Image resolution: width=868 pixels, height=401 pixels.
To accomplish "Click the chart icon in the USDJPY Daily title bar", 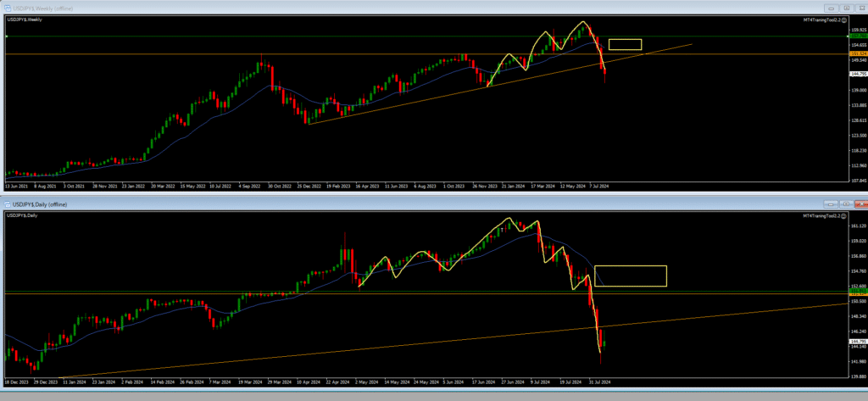I will point(6,204).
